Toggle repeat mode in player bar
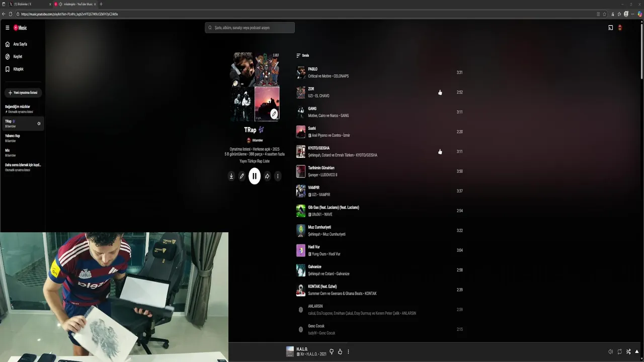This screenshot has height=362, width=644. [619, 352]
